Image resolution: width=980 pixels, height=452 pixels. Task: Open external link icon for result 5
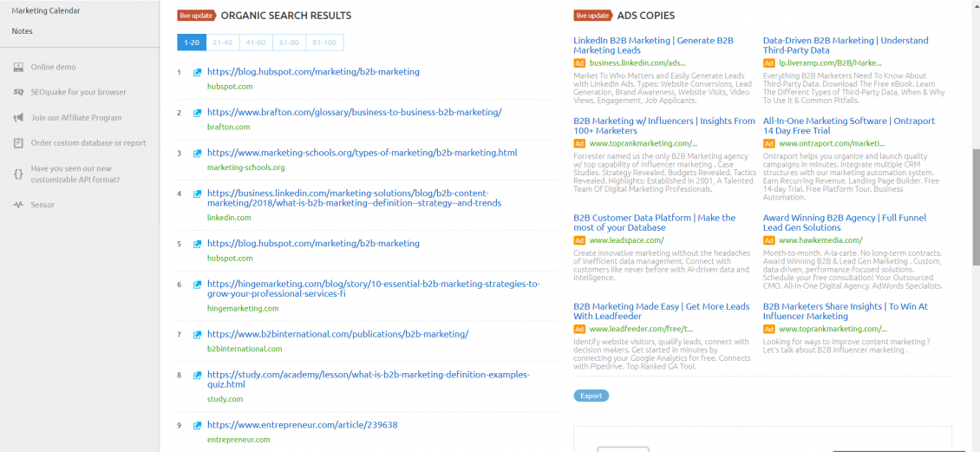point(197,244)
